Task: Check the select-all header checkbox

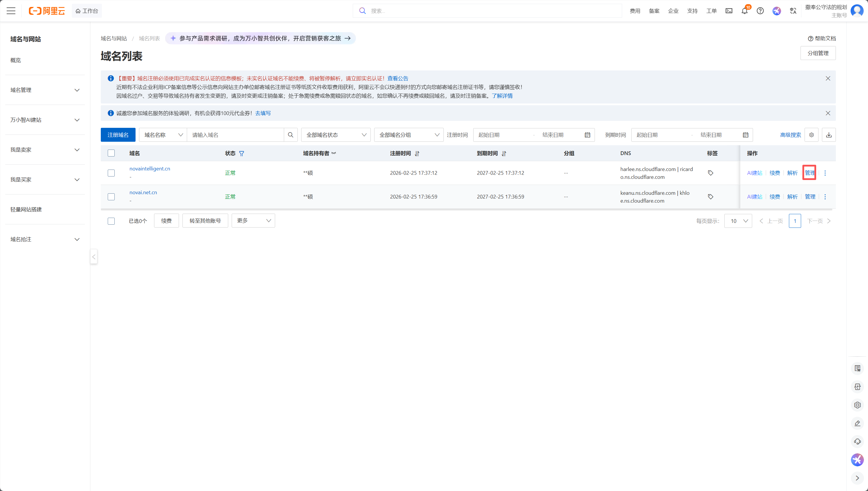Action: 111,153
